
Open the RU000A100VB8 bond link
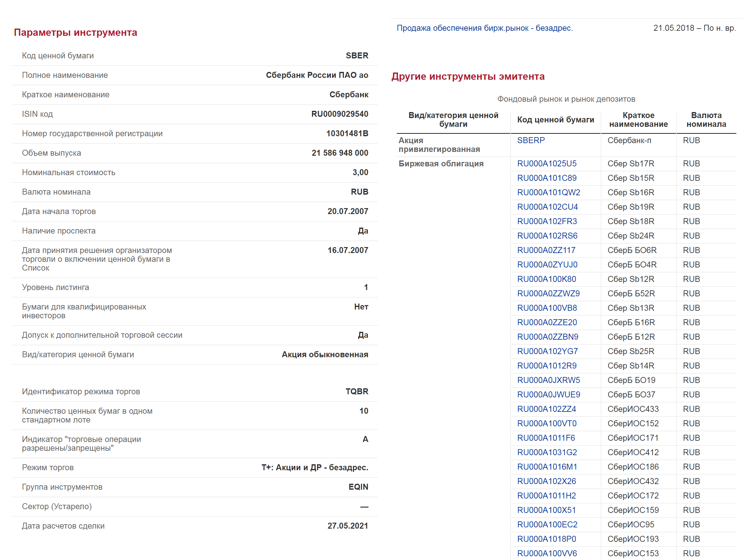pyautogui.click(x=547, y=308)
